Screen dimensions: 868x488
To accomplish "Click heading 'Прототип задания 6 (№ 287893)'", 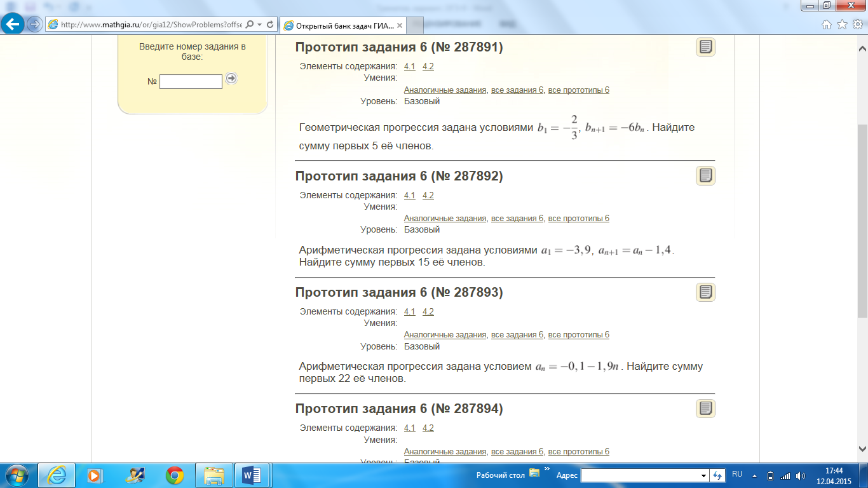I will [x=399, y=292].
